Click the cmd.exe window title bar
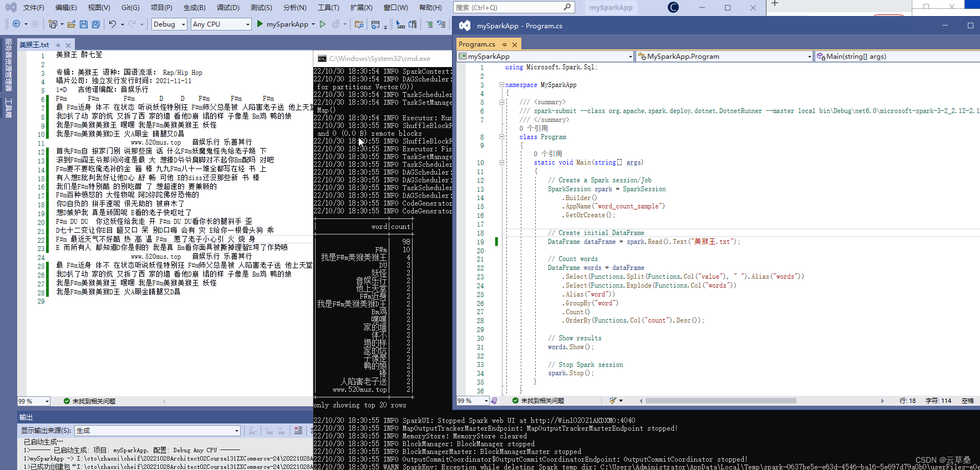 click(x=383, y=58)
